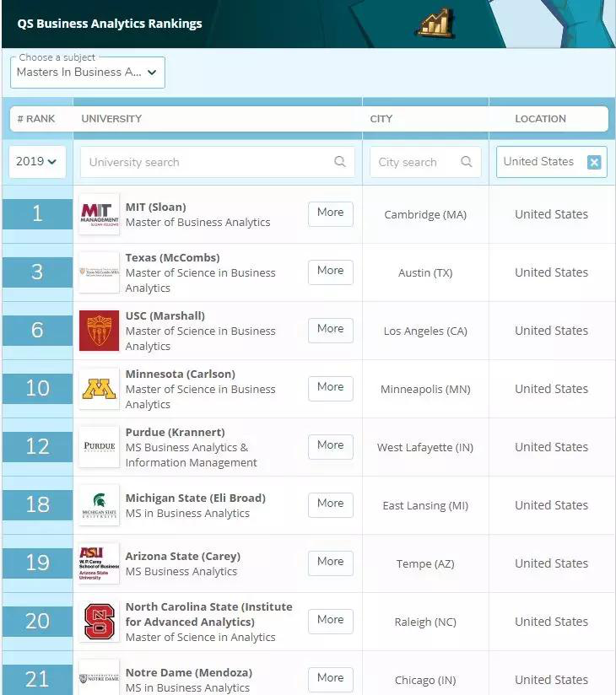Click the MIT Sloan Management logo
The width and height of the screenshot is (616, 695).
click(x=99, y=214)
